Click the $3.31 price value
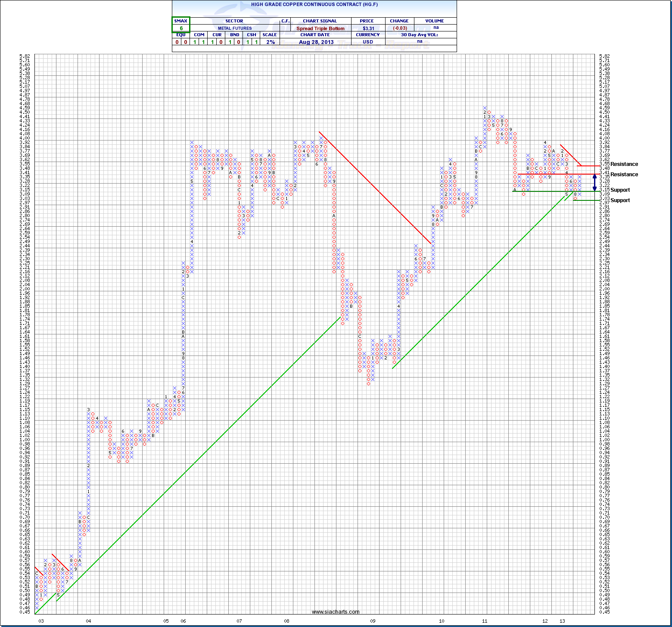672x627 pixels. pyautogui.click(x=368, y=28)
